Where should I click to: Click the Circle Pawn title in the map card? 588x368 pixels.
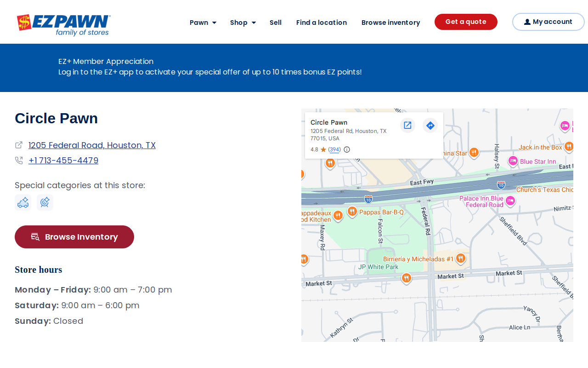point(329,122)
